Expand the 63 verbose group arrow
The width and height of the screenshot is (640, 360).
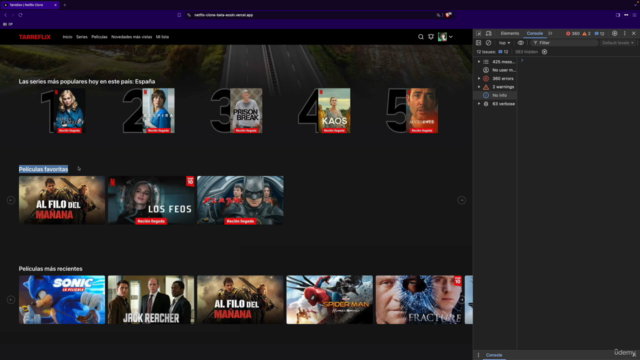[479, 104]
